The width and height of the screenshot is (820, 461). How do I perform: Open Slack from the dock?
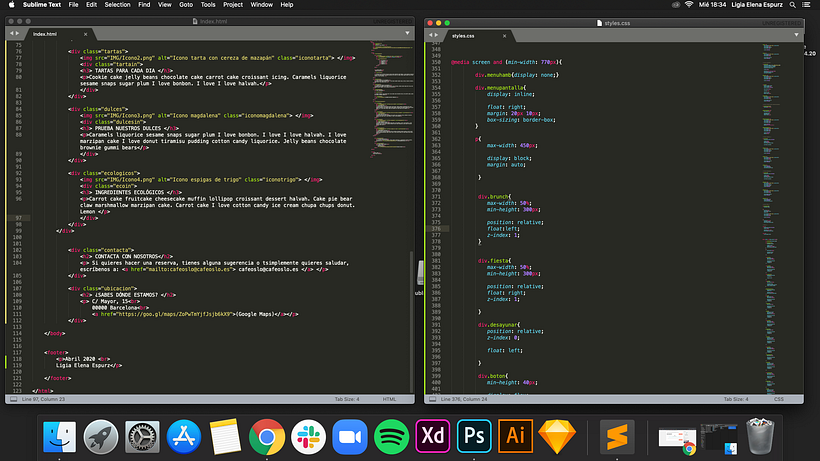point(308,436)
